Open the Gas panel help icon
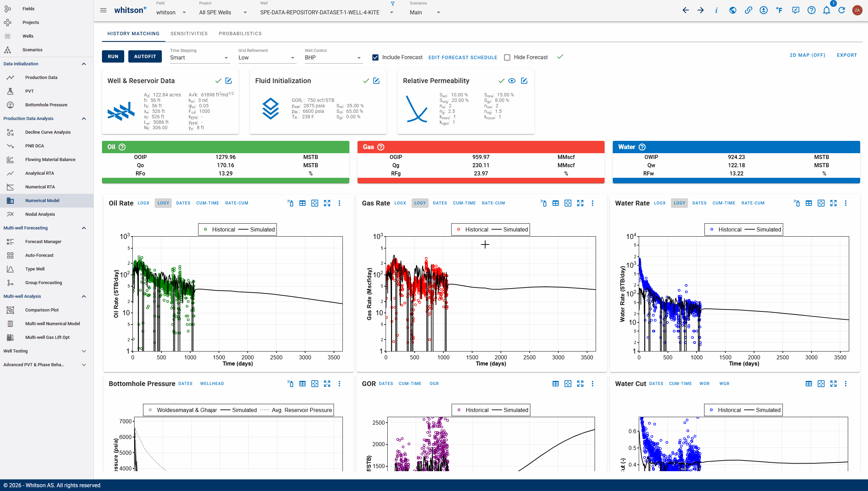868x491 pixels. [x=381, y=147]
